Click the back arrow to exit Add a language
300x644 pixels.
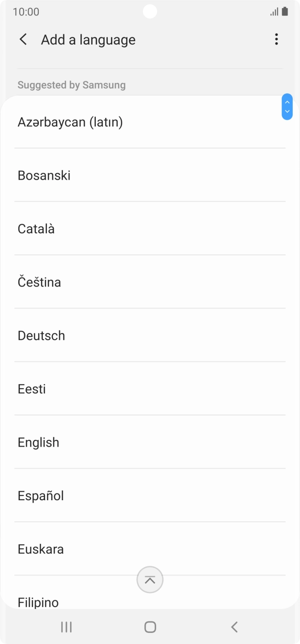pos(23,39)
